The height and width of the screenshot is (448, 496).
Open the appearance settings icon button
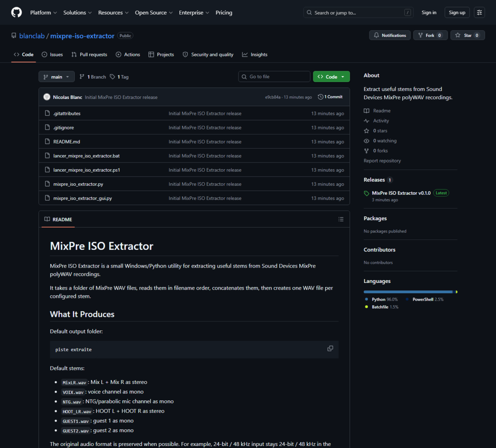[479, 12]
